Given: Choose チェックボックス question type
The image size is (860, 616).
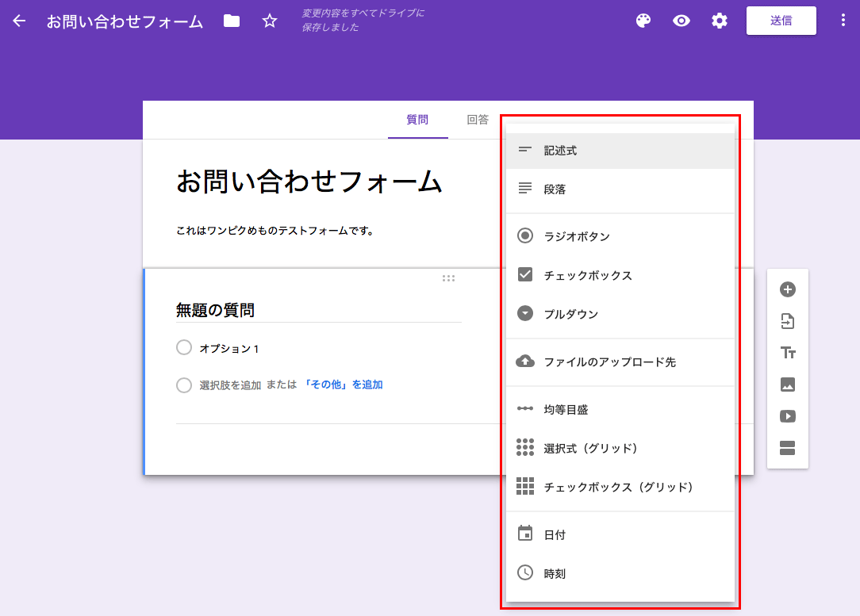Looking at the screenshot, I should (620, 275).
